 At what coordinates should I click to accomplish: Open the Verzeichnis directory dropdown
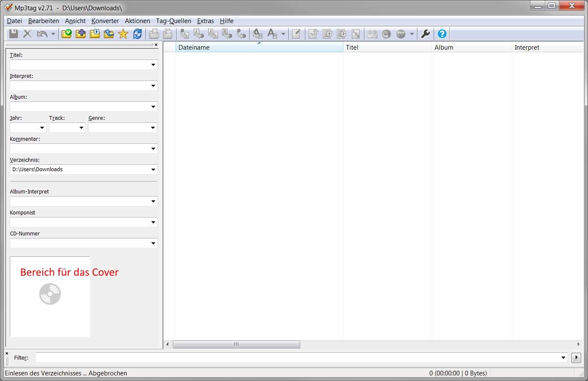coord(153,170)
